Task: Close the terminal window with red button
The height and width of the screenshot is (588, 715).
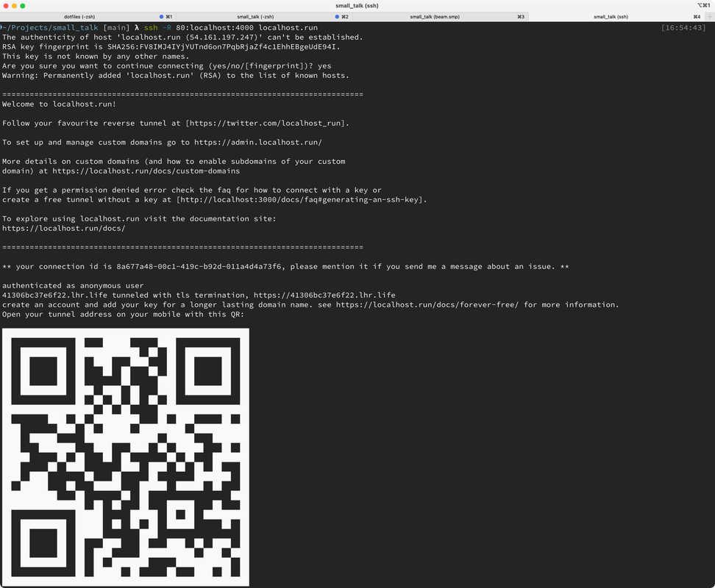Action: click(x=6, y=6)
